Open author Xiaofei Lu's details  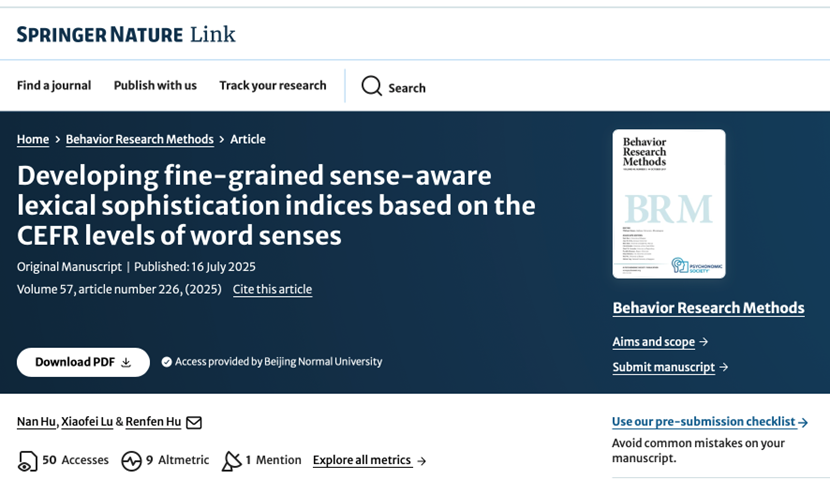(x=86, y=422)
